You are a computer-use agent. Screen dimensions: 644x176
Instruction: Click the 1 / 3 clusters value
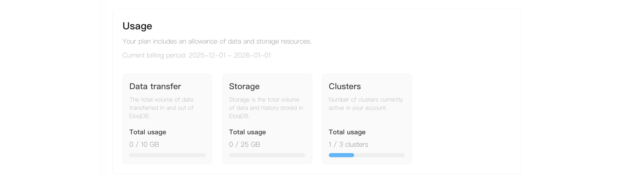[348, 145]
